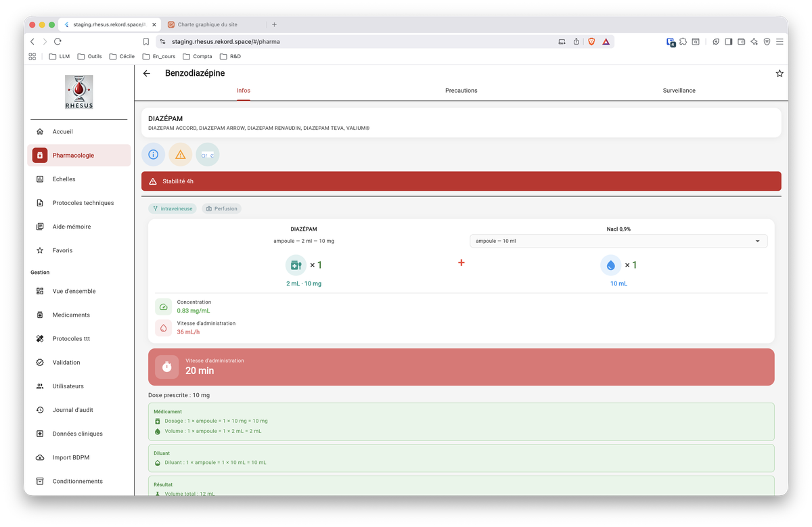Click the 'Dose prescrite : 10 mg' text
812x527 pixels.
[179, 395]
